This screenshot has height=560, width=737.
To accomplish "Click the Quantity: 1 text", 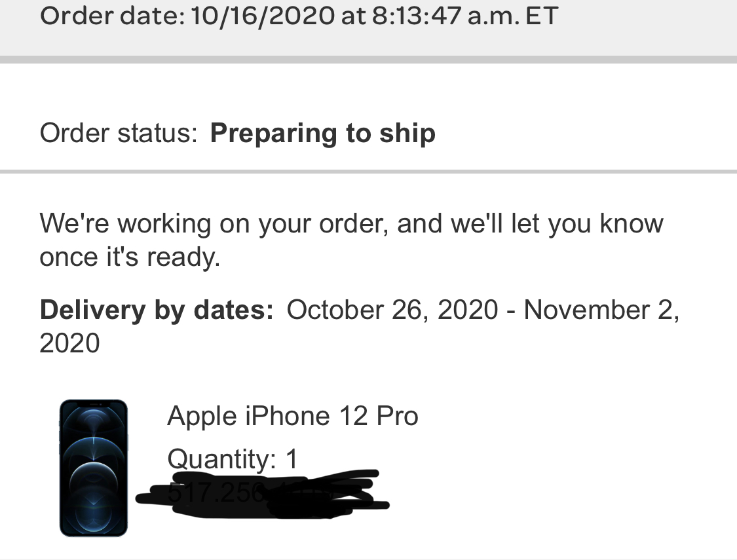I will pyautogui.click(x=233, y=458).
